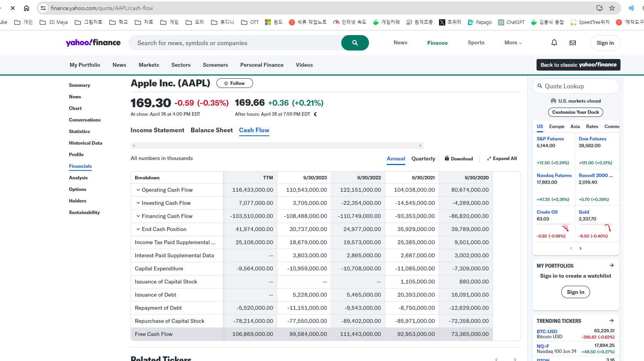Click Expand All above the table

[x=502, y=159]
